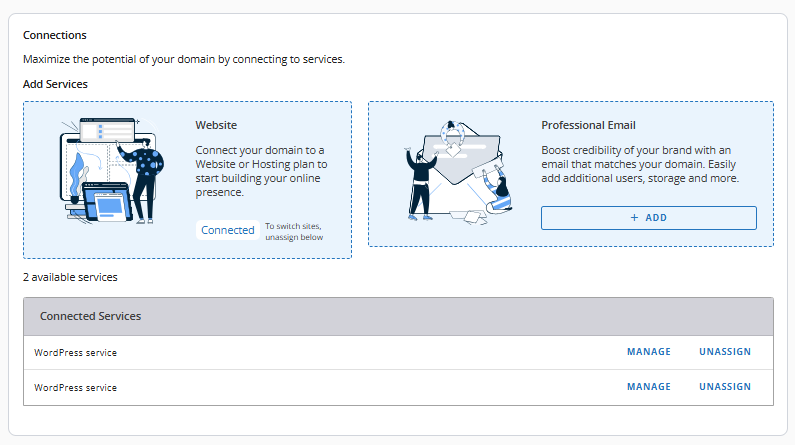Select the second WordPress service row label
Screen dimensions: 795x445
coord(76,387)
